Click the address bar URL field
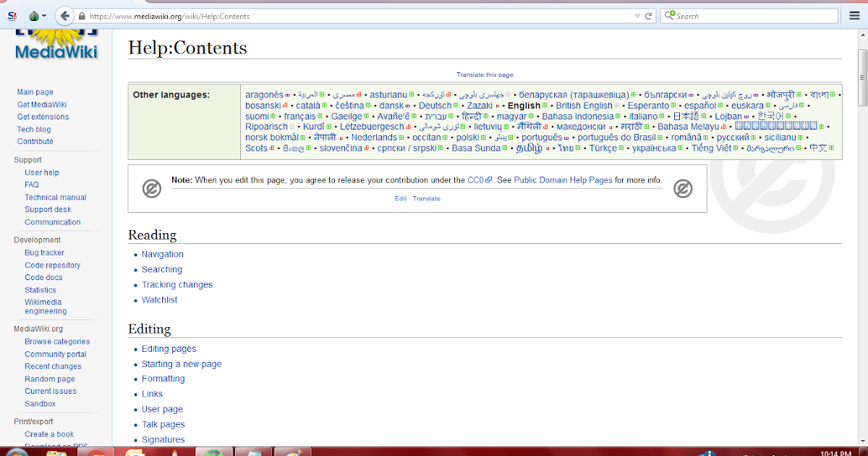This screenshot has width=868, height=456. (354, 16)
